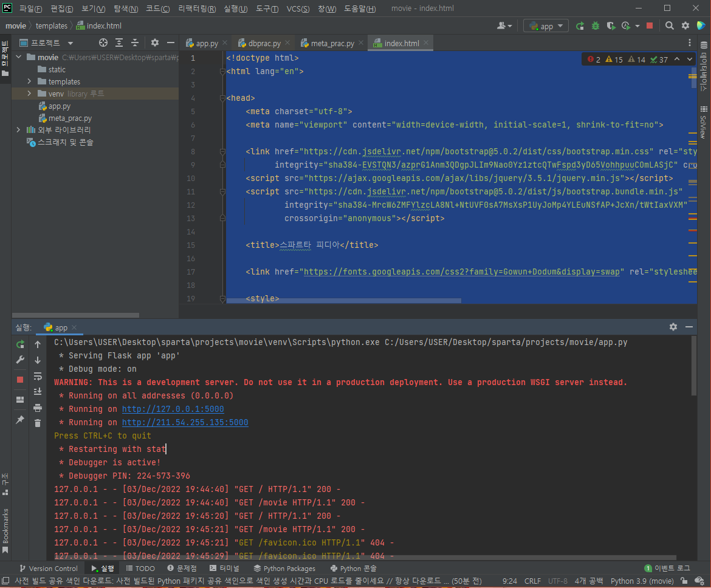711x588 pixels.
Task: Clear all console output trash icon
Action: click(38, 423)
